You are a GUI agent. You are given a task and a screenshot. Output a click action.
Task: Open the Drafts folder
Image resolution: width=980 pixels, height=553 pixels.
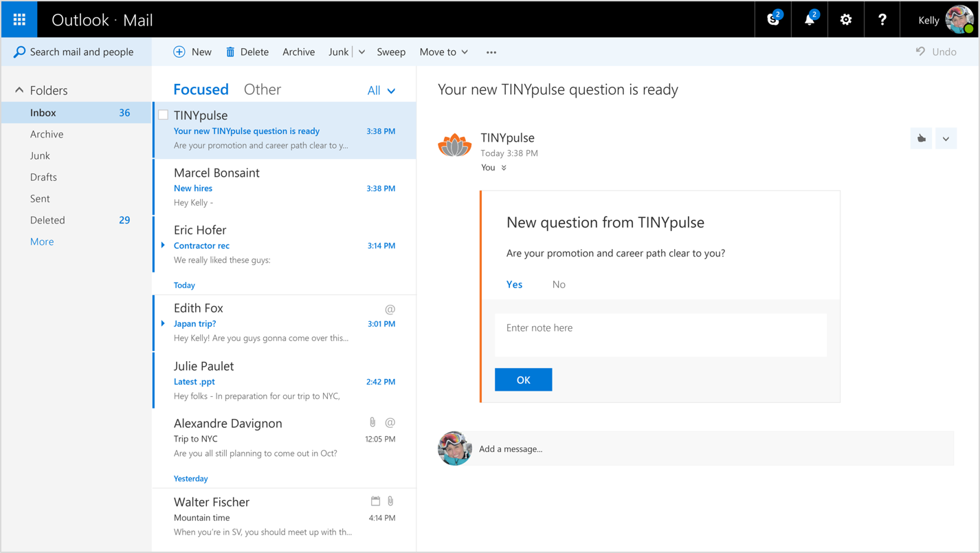coord(43,177)
